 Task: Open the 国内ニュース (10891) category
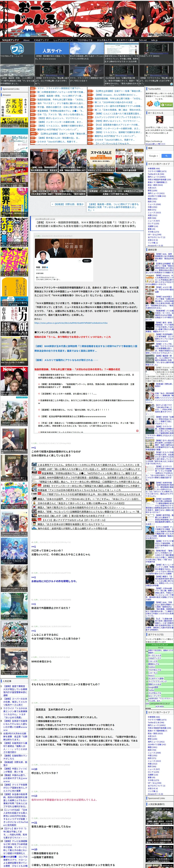156,177
